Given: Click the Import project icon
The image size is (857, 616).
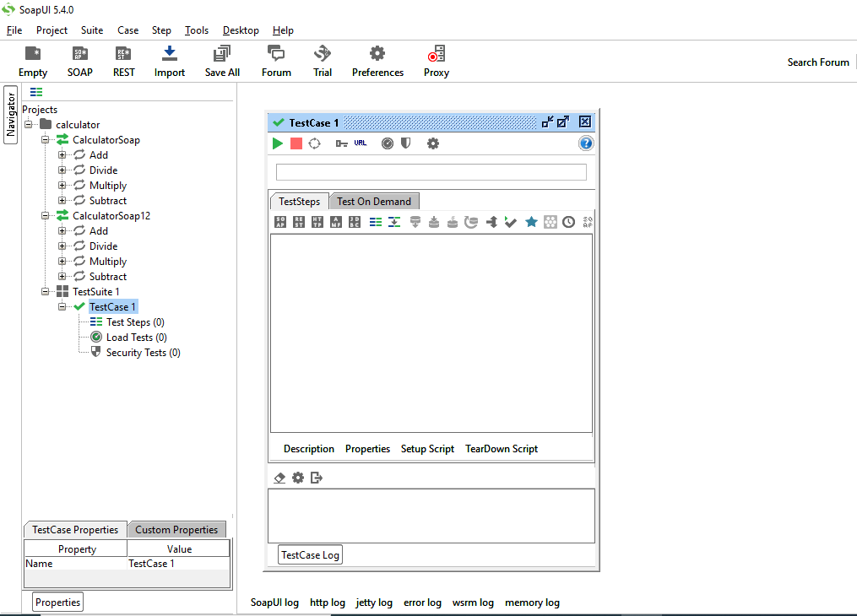Looking at the screenshot, I should click(x=170, y=61).
